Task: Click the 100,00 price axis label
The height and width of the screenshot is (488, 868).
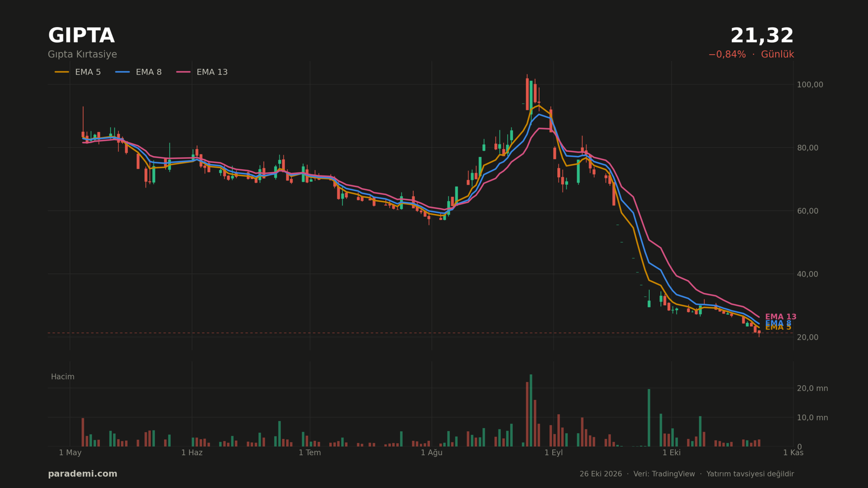Action: (x=810, y=85)
